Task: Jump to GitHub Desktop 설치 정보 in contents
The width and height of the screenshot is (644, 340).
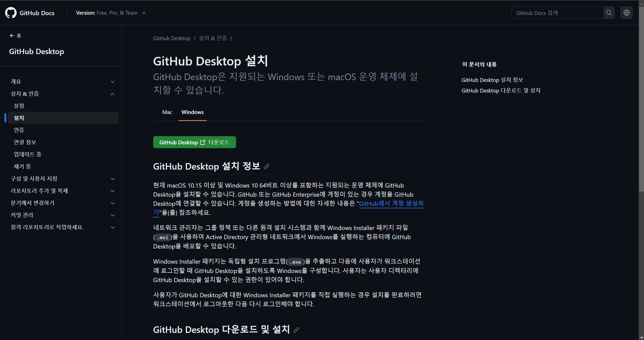Action: pyautogui.click(x=492, y=80)
